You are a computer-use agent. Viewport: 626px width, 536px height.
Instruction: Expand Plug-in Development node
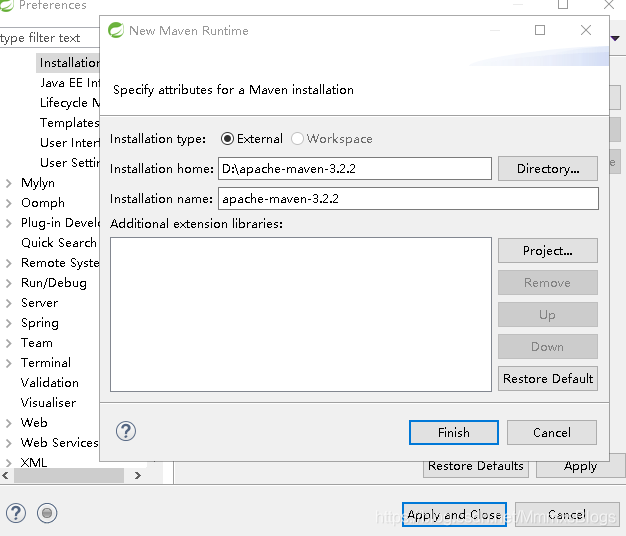[9, 223]
